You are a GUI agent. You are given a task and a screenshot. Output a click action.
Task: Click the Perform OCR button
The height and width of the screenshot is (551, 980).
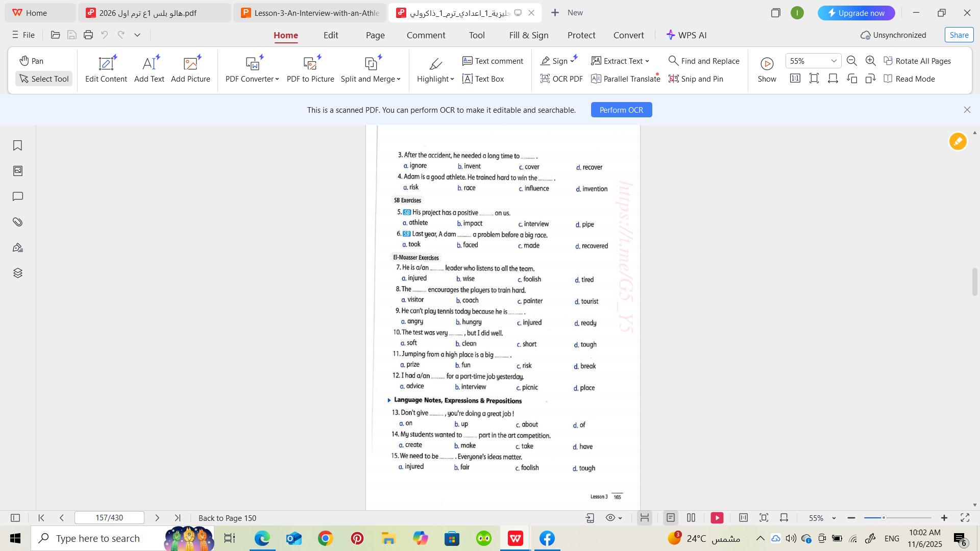[x=621, y=110]
